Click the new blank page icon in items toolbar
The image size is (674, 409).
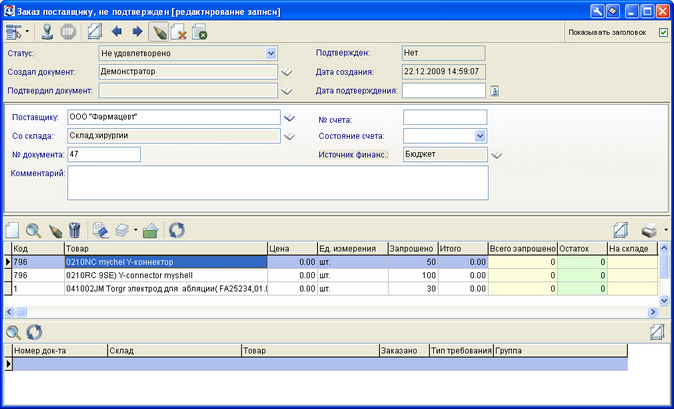[12, 231]
